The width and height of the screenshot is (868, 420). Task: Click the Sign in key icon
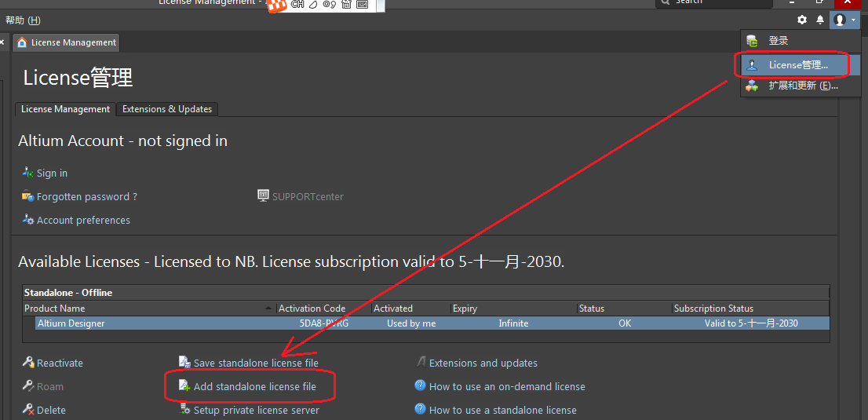click(27, 173)
